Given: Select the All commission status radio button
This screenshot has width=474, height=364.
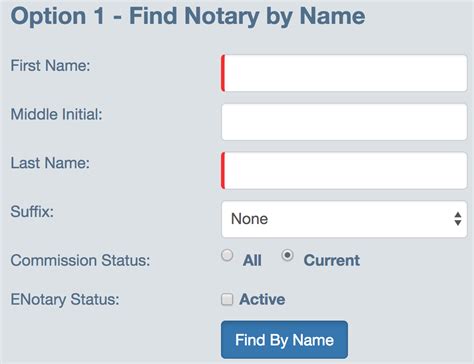Looking at the screenshot, I should [227, 256].
